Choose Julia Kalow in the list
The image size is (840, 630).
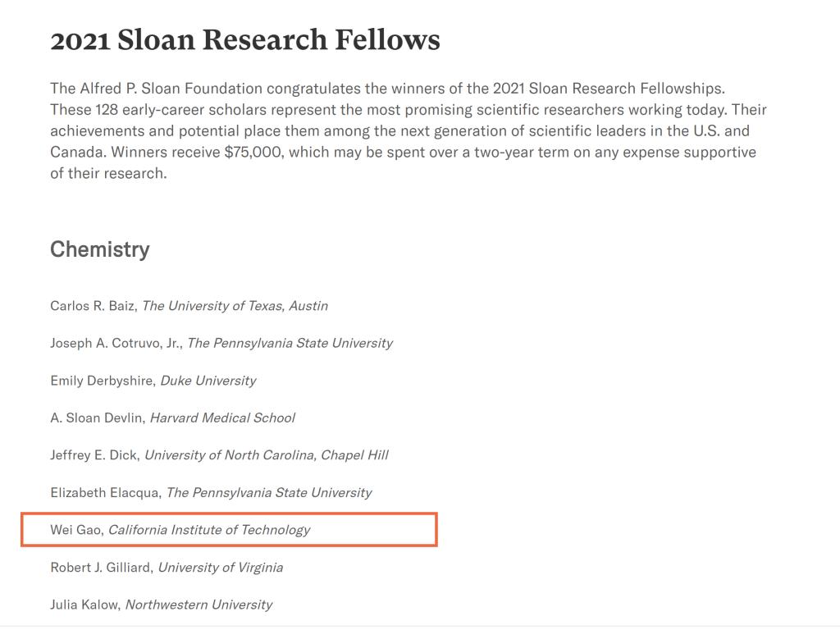click(x=84, y=605)
